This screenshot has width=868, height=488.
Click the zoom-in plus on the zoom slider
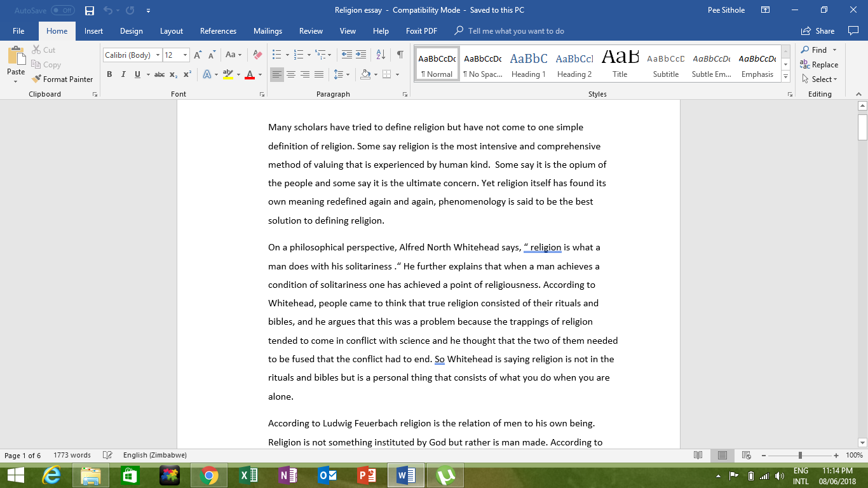click(x=836, y=455)
